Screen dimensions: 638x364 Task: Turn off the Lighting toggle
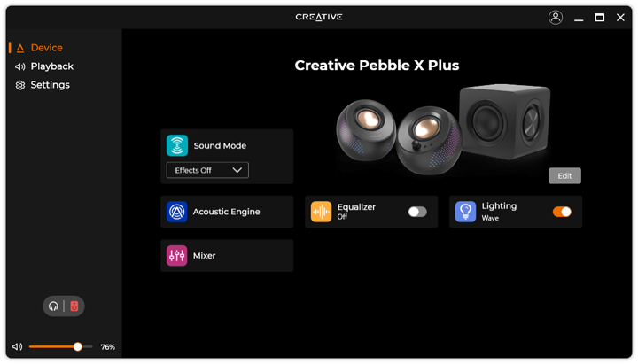562,212
